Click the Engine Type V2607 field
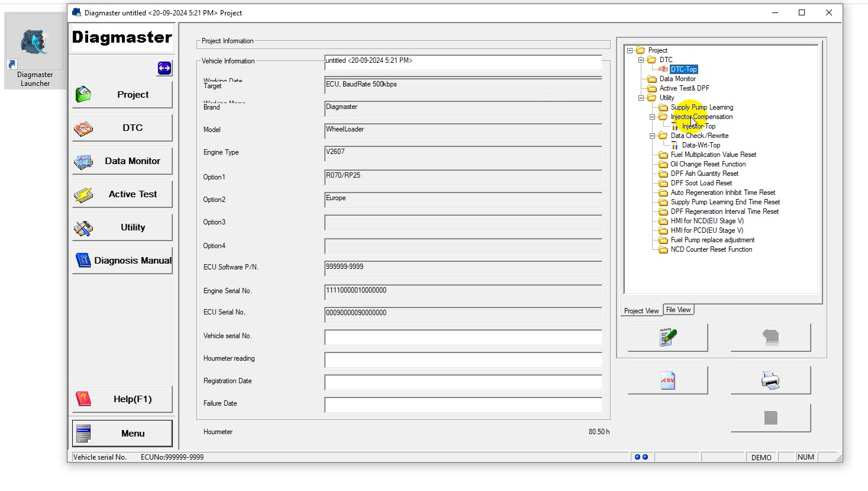This screenshot has width=868, height=491. [463, 154]
